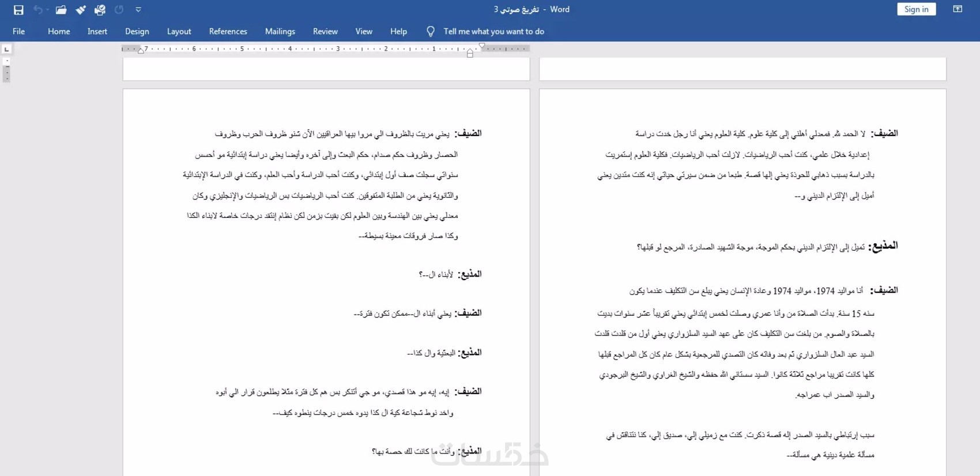980x476 pixels.
Task: Open the File menu
Action: [x=18, y=31]
